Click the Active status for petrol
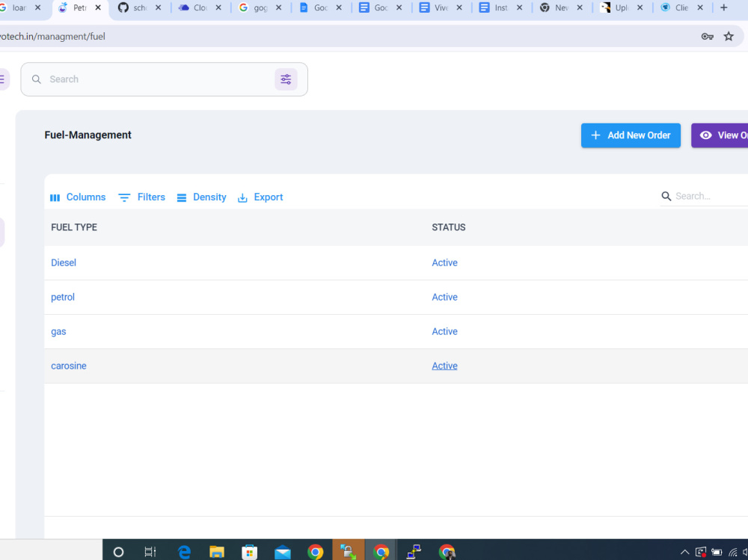 click(444, 297)
